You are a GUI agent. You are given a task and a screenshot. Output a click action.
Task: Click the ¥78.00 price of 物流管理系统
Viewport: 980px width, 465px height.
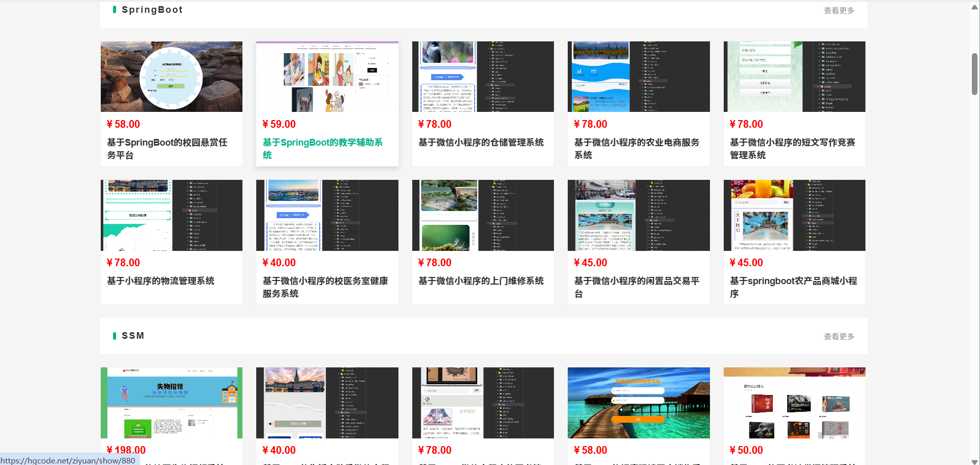[x=123, y=263]
